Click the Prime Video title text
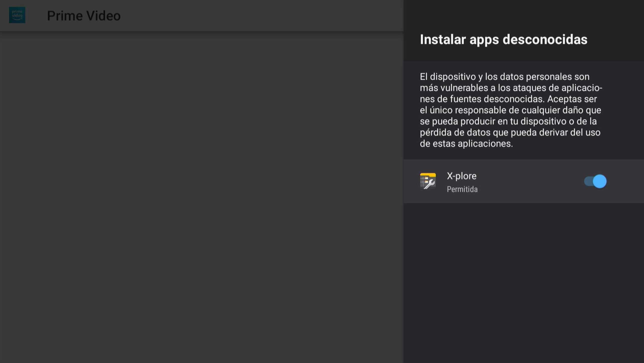The height and width of the screenshot is (363, 644). pyautogui.click(x=84, y=16)
